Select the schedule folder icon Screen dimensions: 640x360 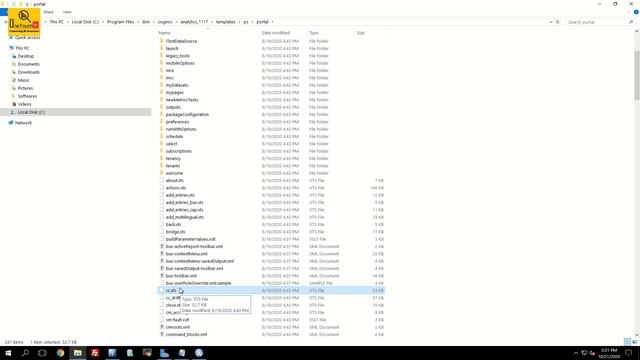[x=162, y=136]
